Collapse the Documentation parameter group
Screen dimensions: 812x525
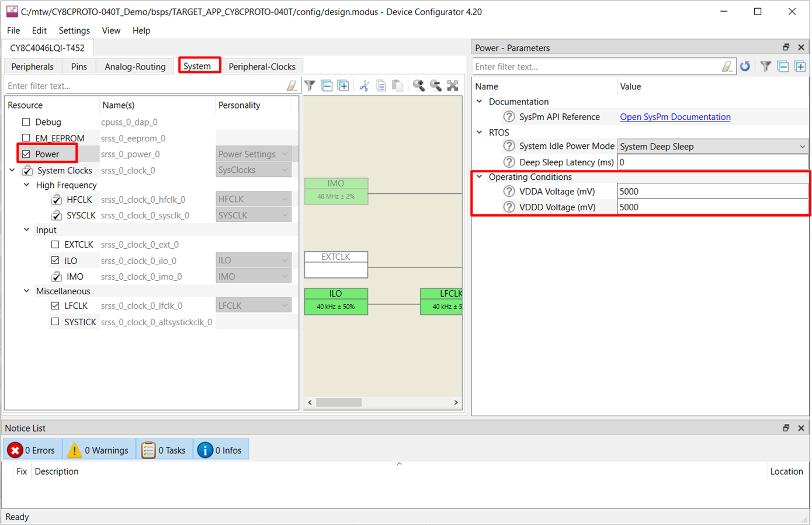click(480, 101)
